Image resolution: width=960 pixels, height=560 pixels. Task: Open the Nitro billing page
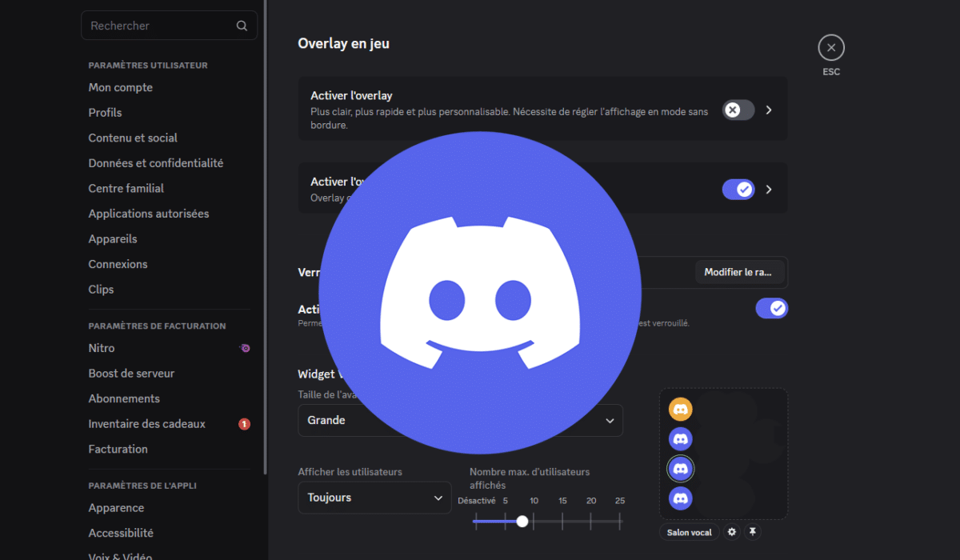pyautogui.click(x=102, y=348)
